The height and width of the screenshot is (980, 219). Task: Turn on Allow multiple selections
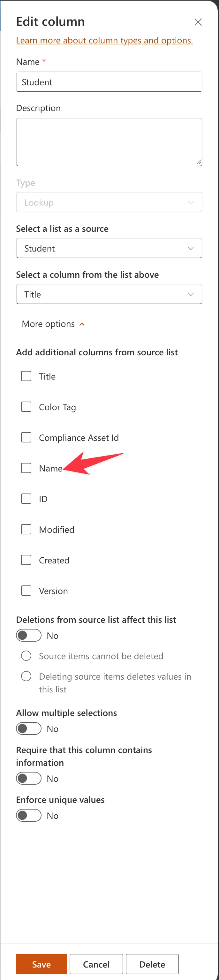tap(28, 729)
